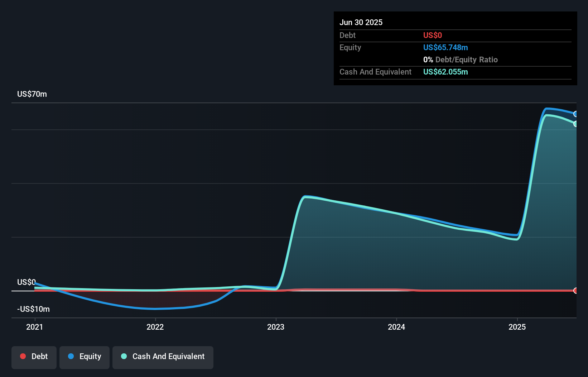Click the US$0 y-axis label

coord(26,282)
